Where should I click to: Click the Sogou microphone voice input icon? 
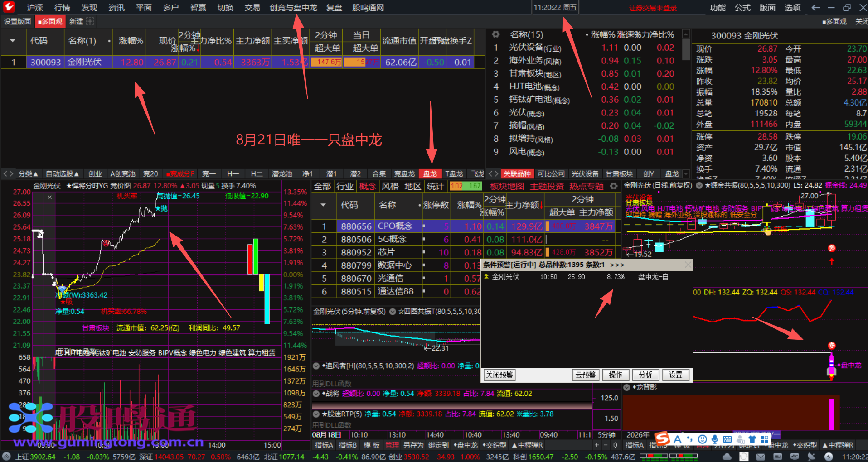tap(715, 439)
